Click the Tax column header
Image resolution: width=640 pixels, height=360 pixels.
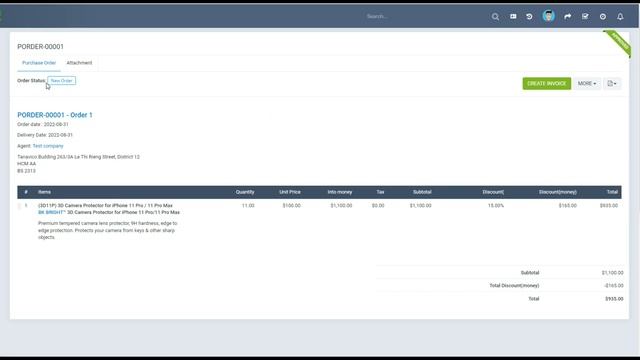point(380,192)
